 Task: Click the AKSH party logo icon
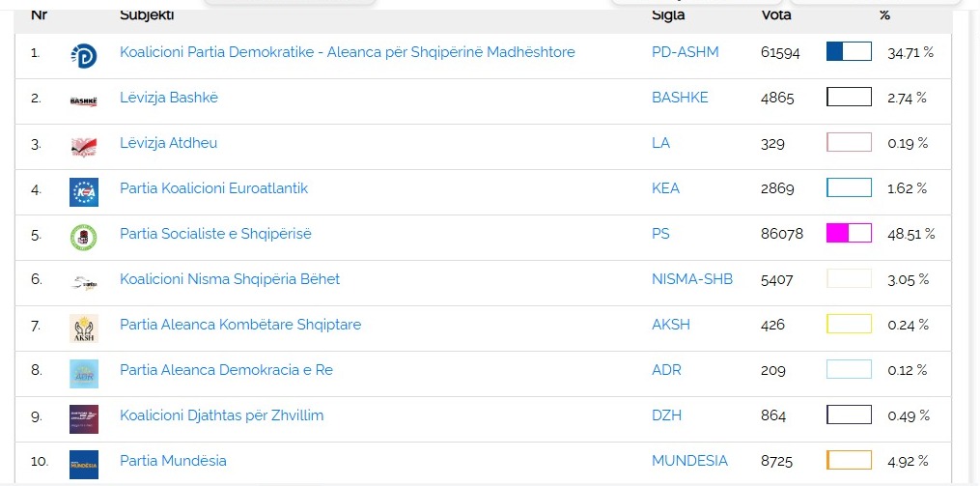point(84,328)
